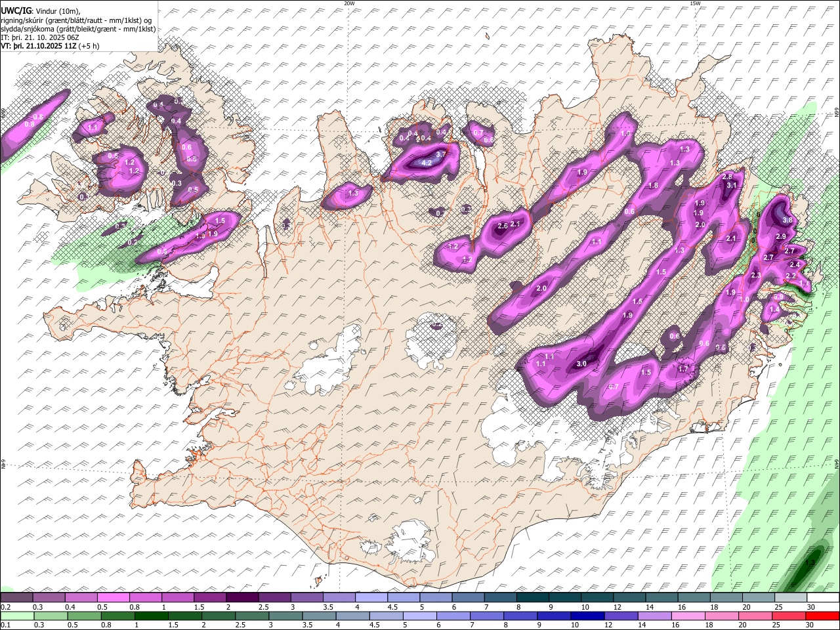Click the 'slydda/snjókoma (grátt/bleikt/grænt' header line
840x630 pixels.
(x=78, y=29)
